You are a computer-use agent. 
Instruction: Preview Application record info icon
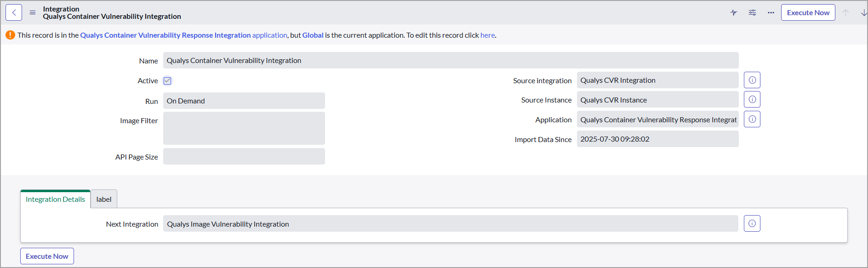752,119
